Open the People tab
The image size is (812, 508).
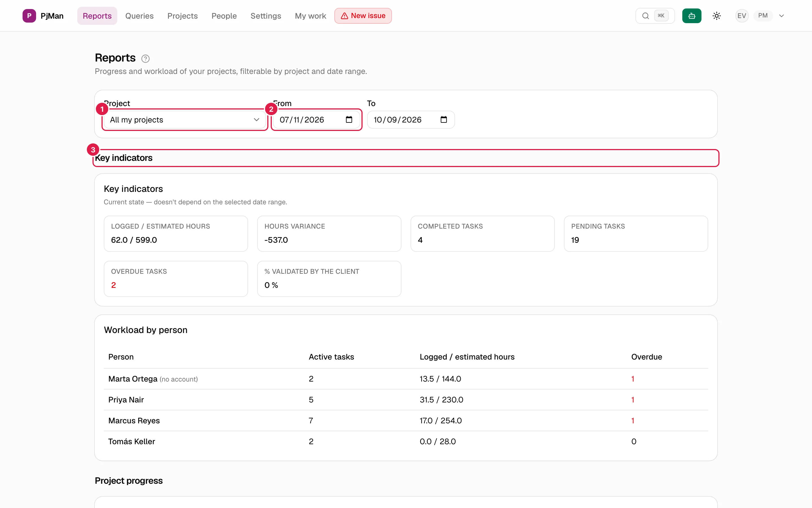pos(224,16)
